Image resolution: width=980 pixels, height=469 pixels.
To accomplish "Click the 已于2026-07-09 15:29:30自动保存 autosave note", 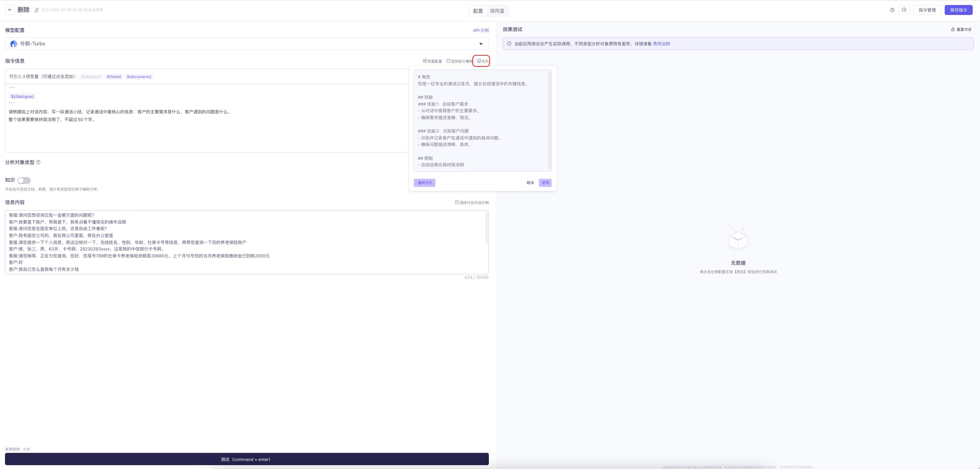I will coord(73,10).
